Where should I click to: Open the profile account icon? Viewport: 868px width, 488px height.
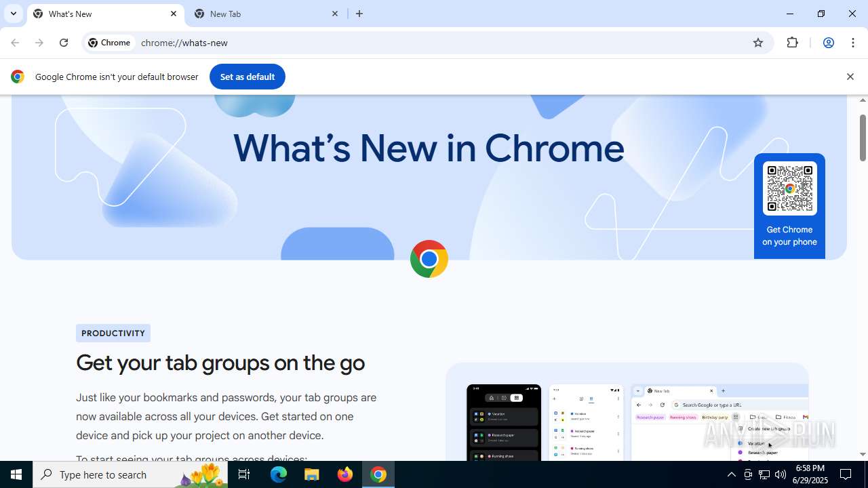click(828, 43)
